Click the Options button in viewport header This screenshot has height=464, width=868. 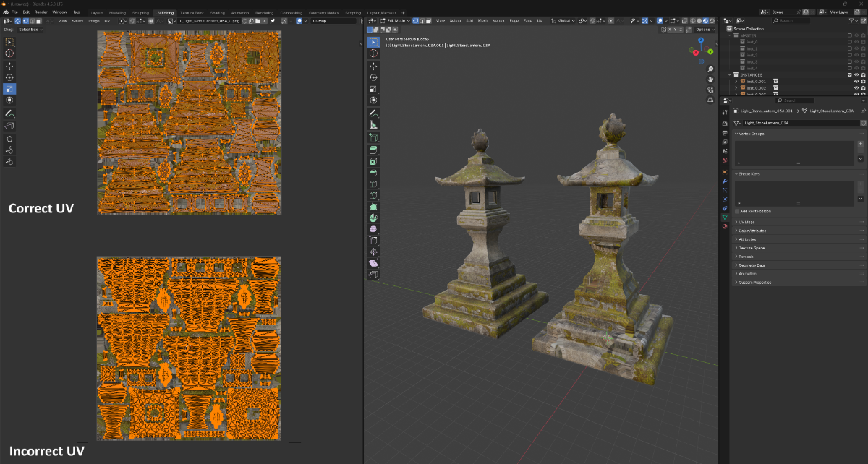click(x=704, y=30)
